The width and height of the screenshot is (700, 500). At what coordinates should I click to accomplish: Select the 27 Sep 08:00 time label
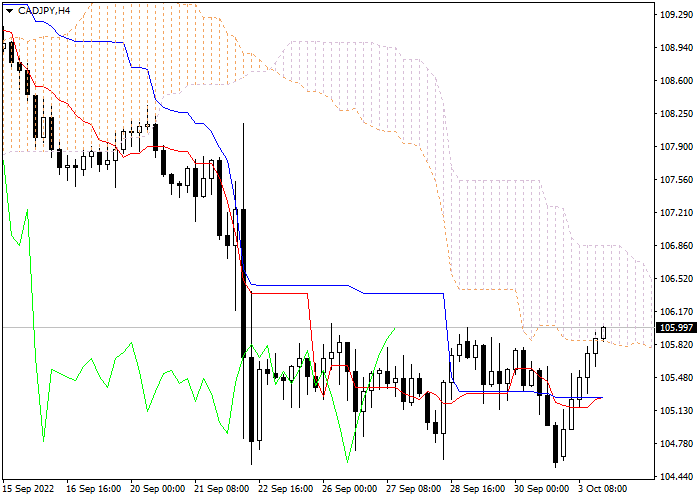416,489
